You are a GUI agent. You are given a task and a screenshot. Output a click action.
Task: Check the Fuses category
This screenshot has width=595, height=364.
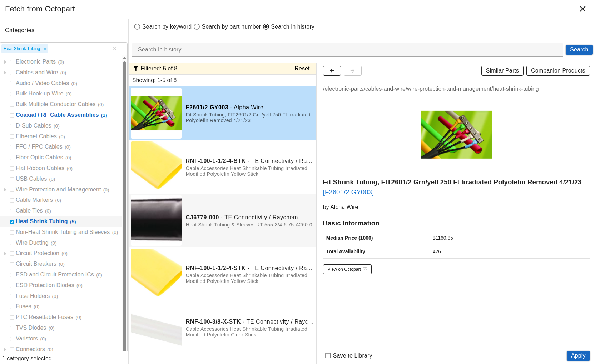pos(12,307)
